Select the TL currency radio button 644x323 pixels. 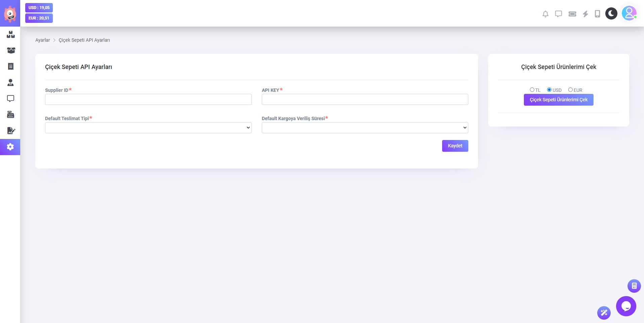tap(532, 90)
